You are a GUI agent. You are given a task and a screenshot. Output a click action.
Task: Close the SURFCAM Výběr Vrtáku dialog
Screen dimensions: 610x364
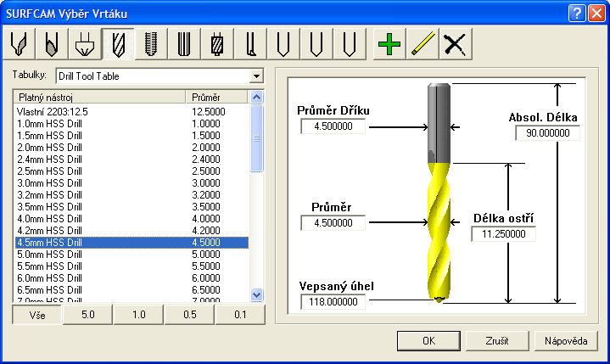coord(596,14)
